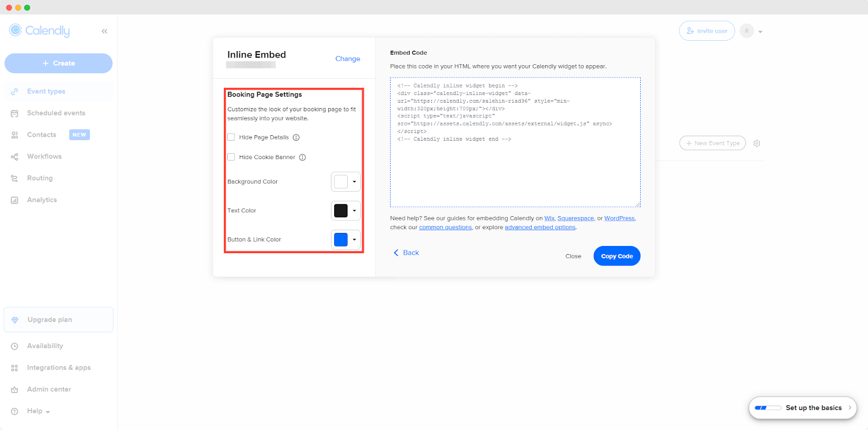
Task: Click info icon beside Hide Page Details
Action: pyautogui.click(x=296, y=137)
